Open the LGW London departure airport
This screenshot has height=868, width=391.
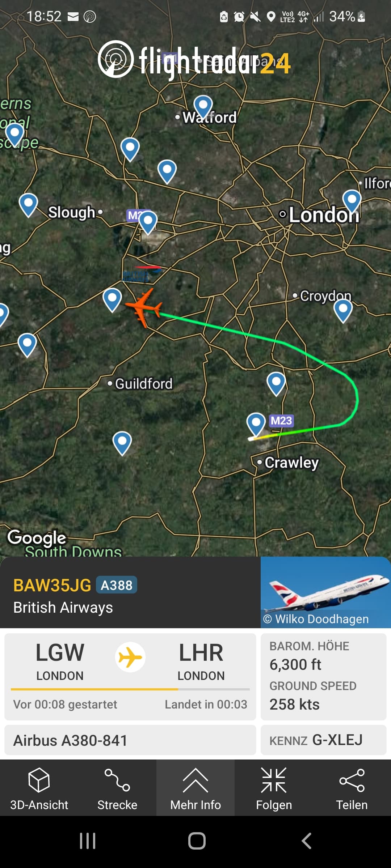[60, 661]
